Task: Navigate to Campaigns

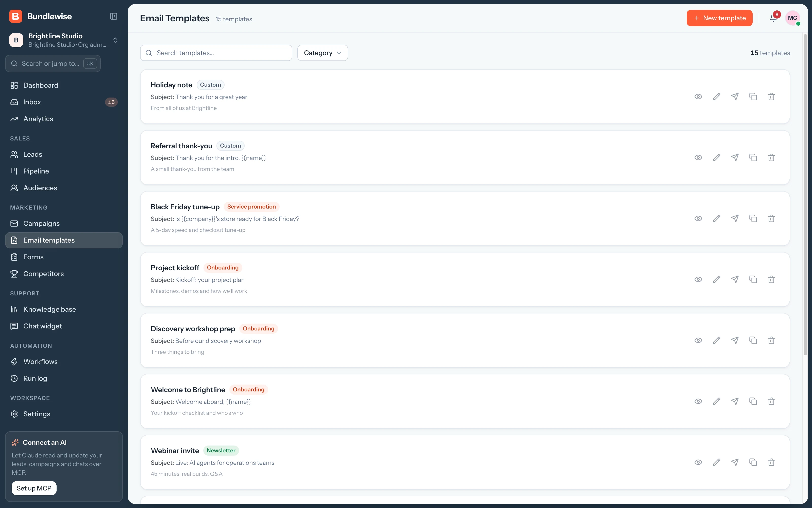Action: click(x=64, y=224)
